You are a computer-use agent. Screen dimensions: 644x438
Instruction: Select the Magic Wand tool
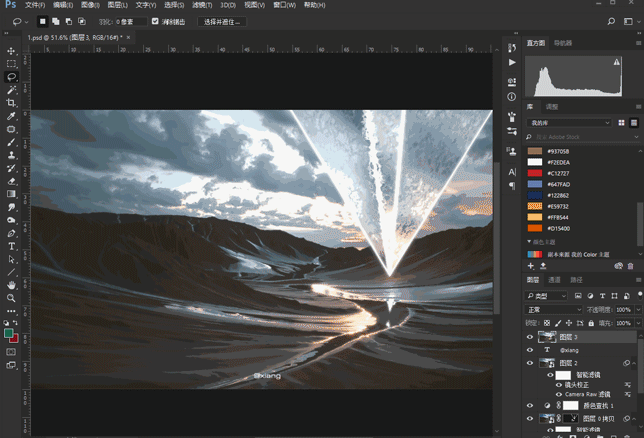(11, 90)
